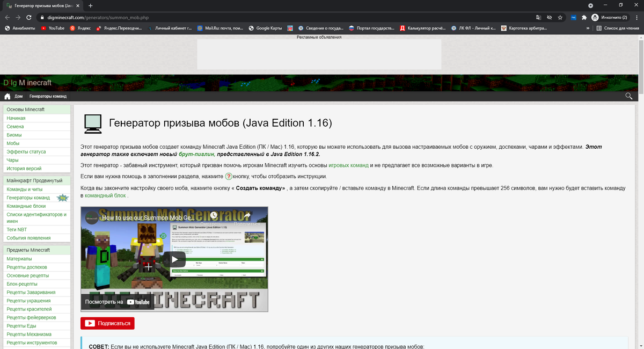Close the Генератор призыва мобов tab

[x=79, y=5]
